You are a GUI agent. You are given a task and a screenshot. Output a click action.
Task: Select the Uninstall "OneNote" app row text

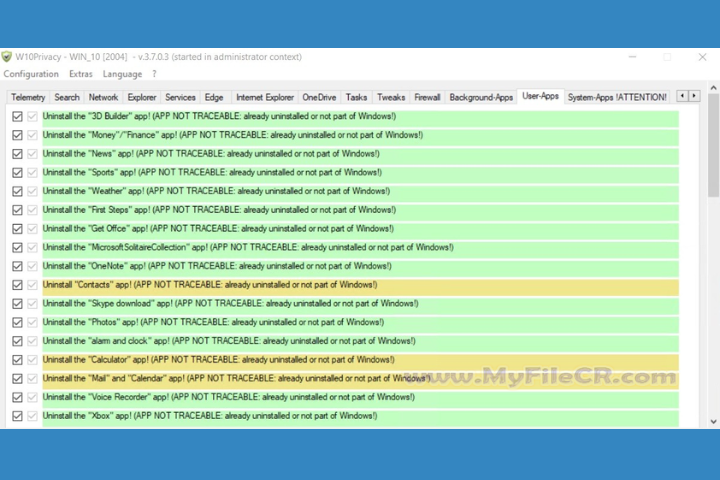[217, 266]
